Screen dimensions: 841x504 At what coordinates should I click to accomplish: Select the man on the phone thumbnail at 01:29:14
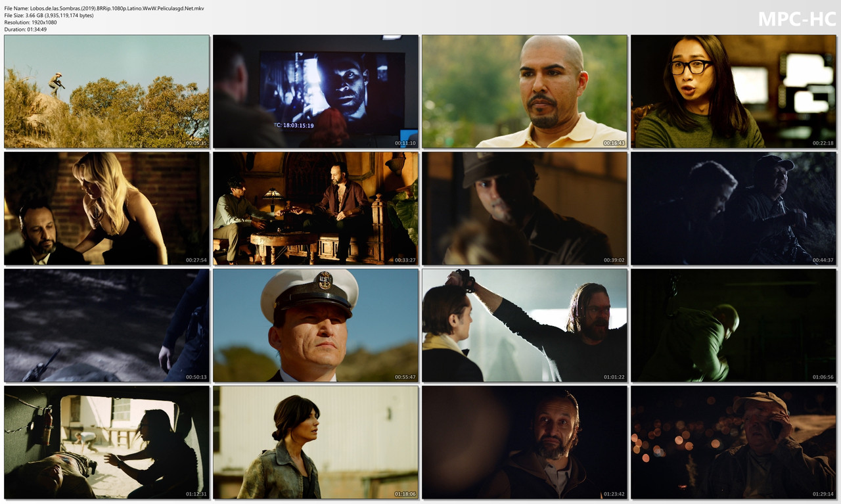[733, 442]
